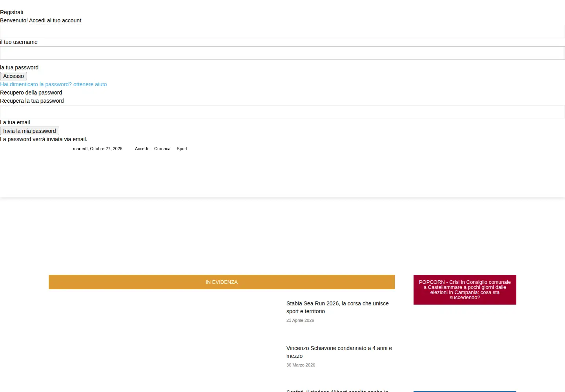
Task: Open 'Hai dimenticato la password?' link
Action: [53, 84]
